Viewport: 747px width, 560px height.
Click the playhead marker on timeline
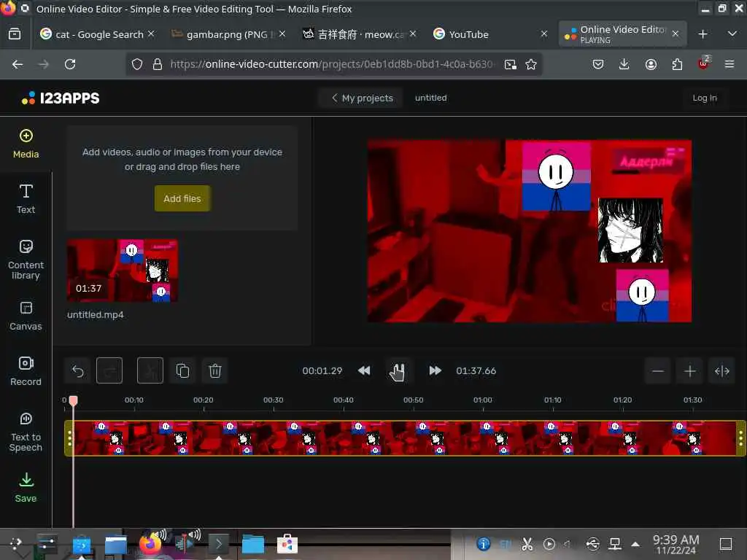click(73, 400)
